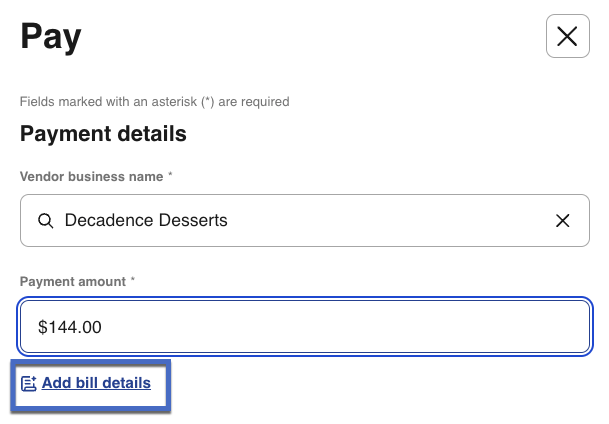Click the Payment amount label
This screenshot has width=609, height=424.
pos(72,282)
